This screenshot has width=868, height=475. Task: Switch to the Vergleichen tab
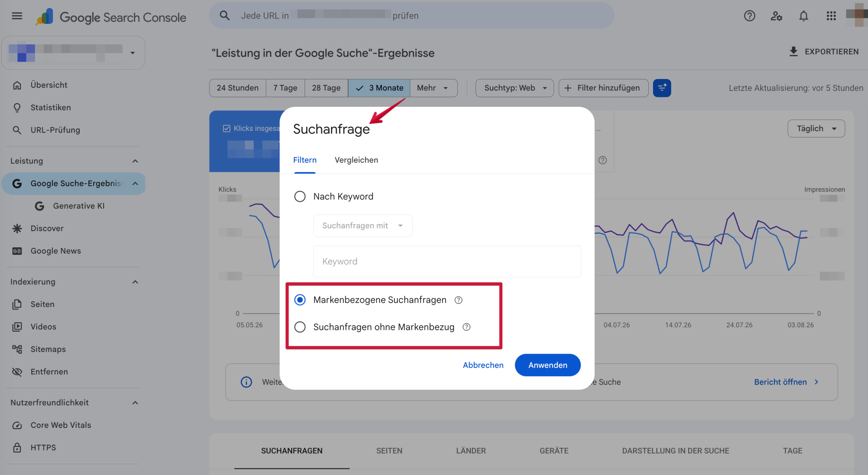pos(356,160)
